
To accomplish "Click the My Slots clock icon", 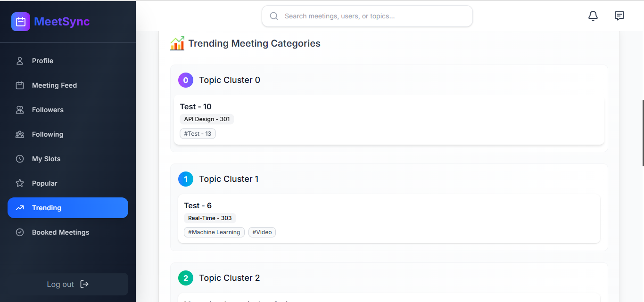I will pyautogui.click(x=20, y=159).
